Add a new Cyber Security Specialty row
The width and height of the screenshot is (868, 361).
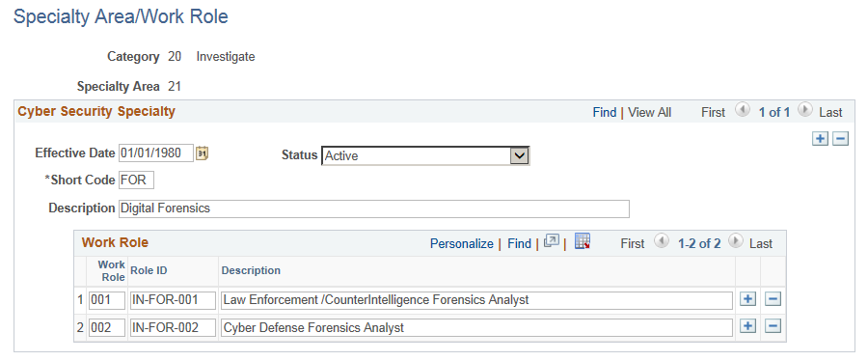820,139
